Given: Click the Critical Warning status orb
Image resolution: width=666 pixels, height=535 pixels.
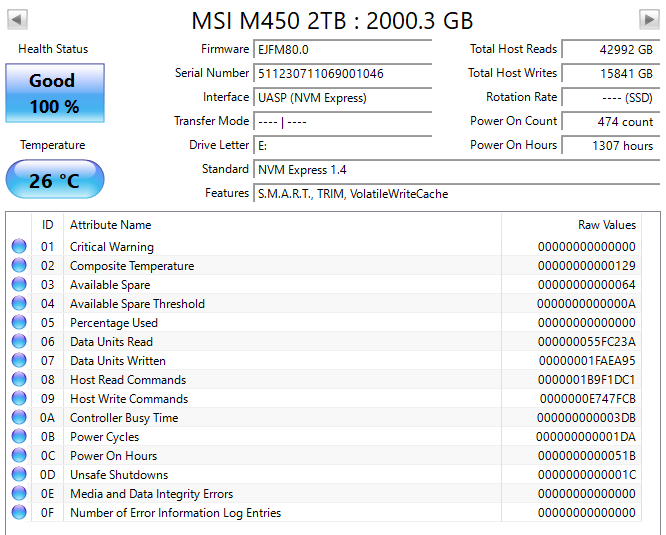Looking at the screenshot, I should [x=19, y=247].
